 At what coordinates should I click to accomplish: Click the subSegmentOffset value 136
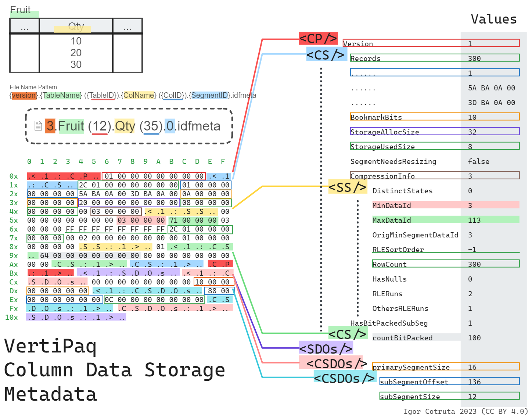474,382
